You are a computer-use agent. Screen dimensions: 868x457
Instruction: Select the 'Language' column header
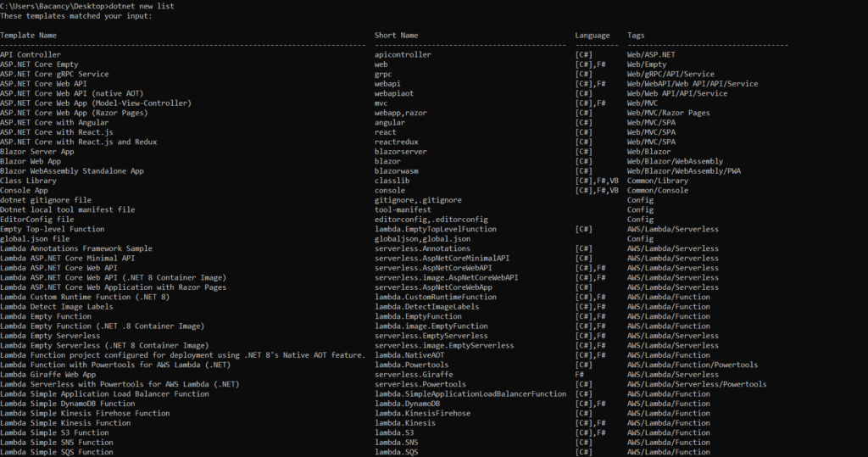click(593, 36)
